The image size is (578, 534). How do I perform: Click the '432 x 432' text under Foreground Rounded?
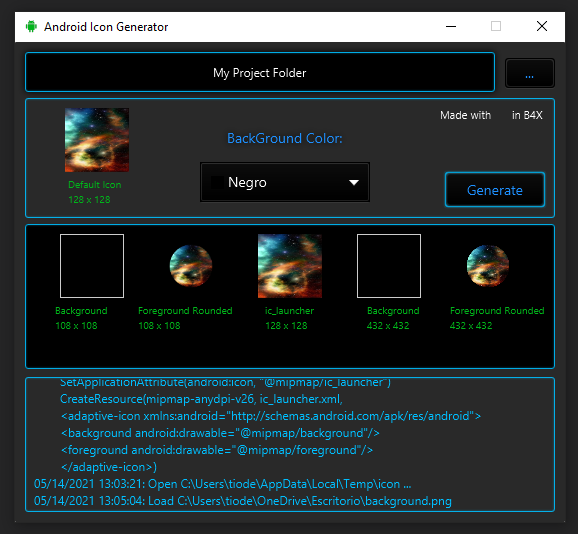(x=471, y=326)
